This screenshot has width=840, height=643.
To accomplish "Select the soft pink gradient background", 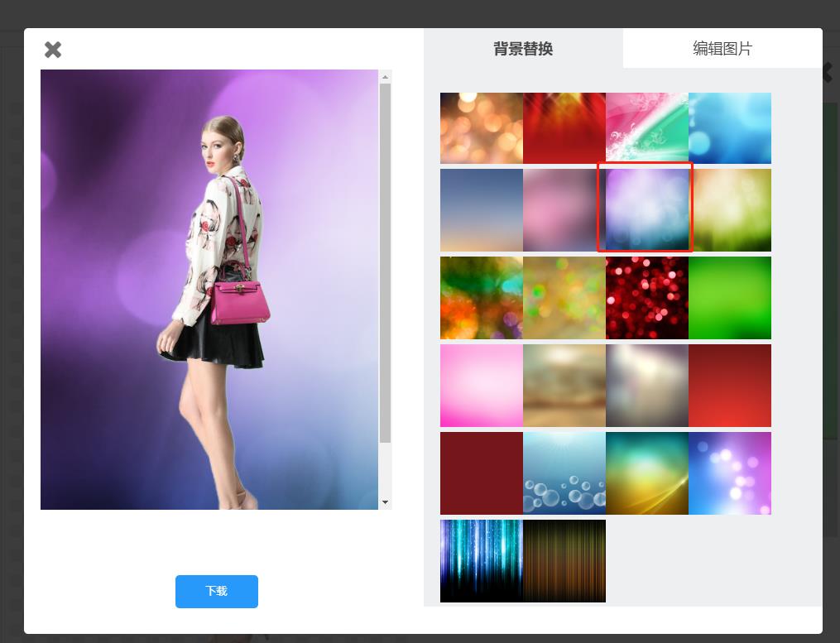I will pos(482,386).
